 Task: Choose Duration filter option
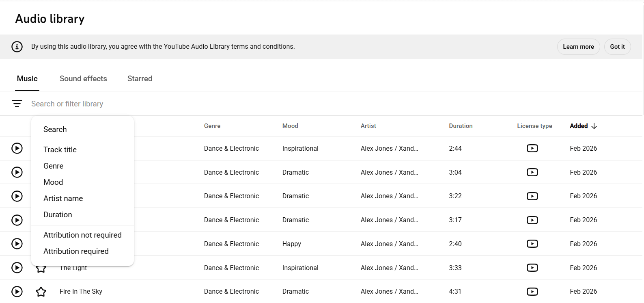pos(82,214)
